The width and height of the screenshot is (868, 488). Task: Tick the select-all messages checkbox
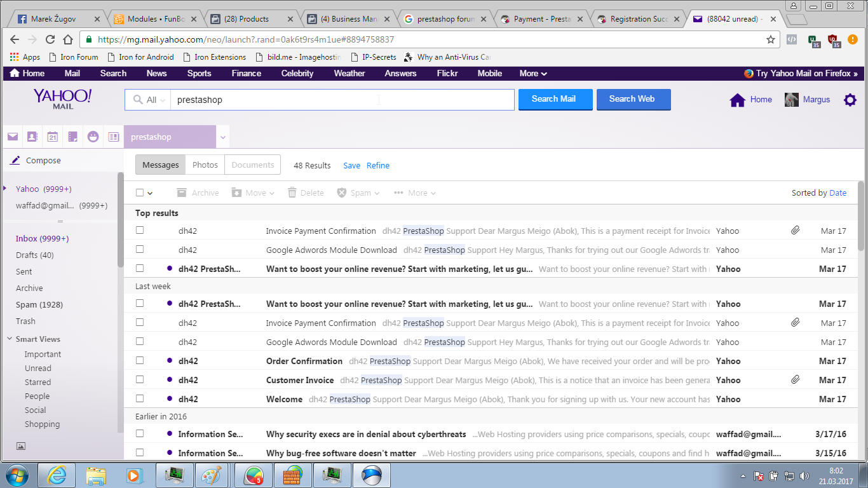click(x=140, y=193)
